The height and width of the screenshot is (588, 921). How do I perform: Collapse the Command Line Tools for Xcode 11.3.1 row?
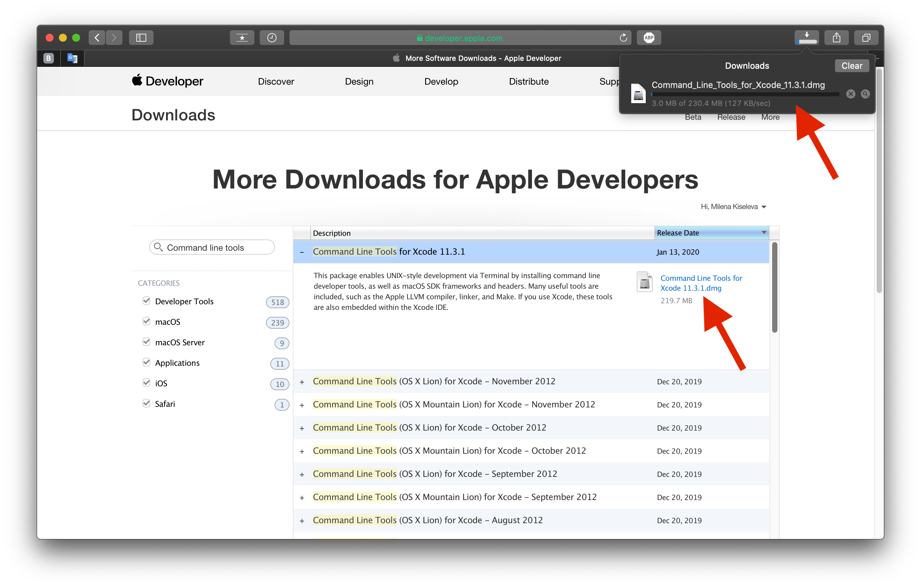point(302,252)
